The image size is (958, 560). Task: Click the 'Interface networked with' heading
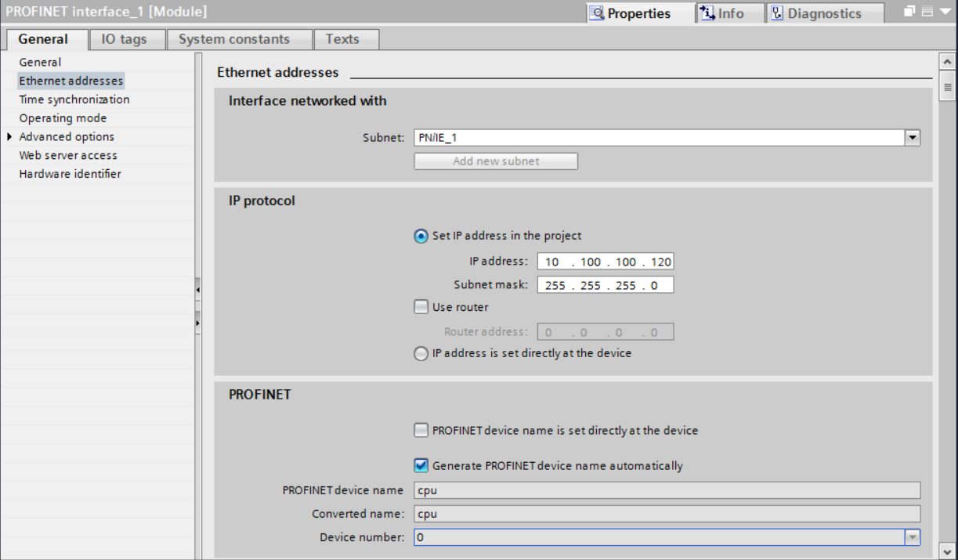(307, 101)
